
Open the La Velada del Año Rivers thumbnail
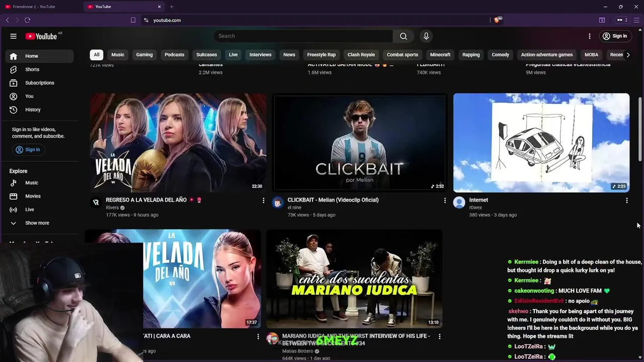point(178,143)
